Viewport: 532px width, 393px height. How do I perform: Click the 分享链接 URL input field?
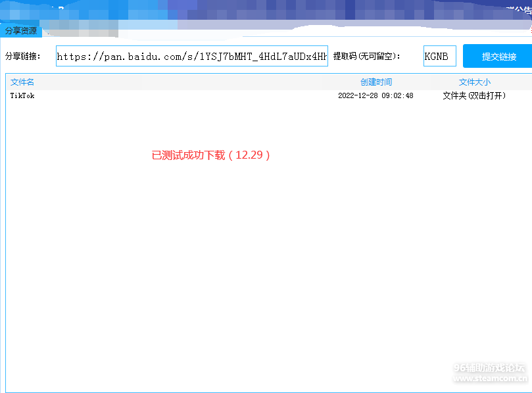click(191, 57)
